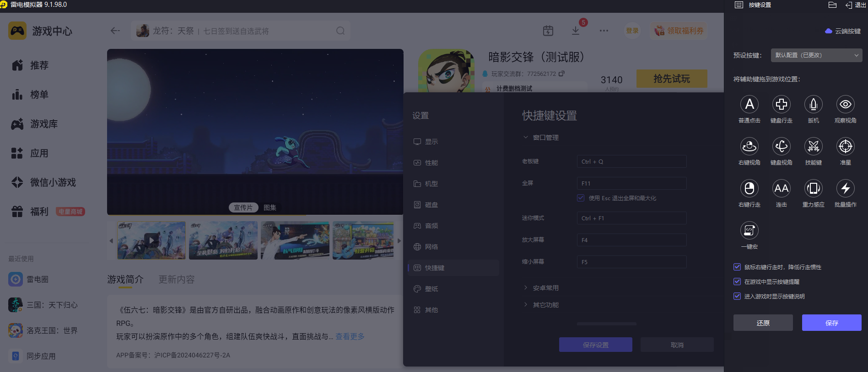Toggle 鼠标右键行走时，降低行走惯性 checkbox

737,267
